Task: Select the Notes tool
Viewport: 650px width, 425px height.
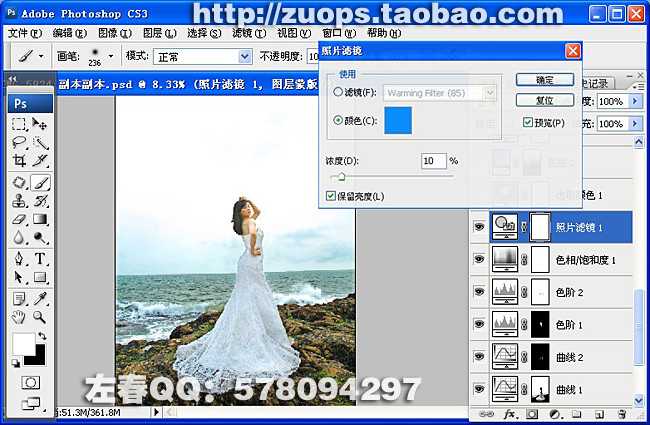Action: tap(19, 299)
